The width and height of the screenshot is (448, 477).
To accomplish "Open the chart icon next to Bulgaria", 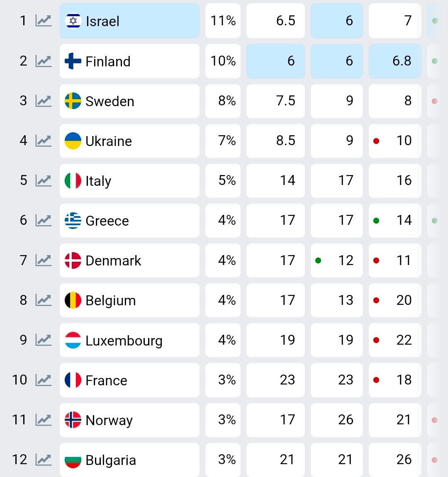I will click(x=43, y=460).
